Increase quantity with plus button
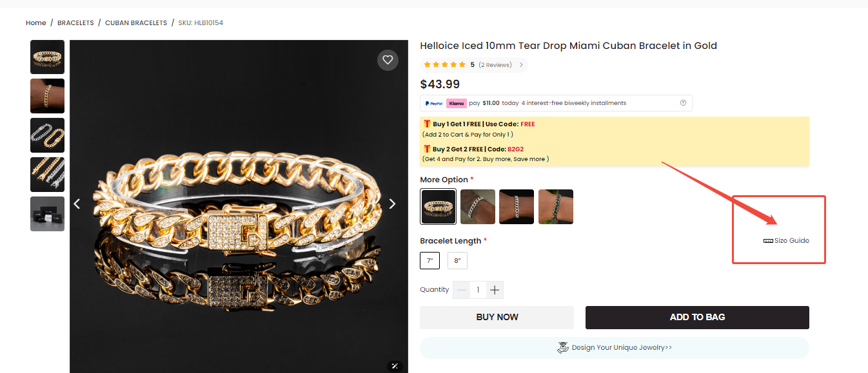Viewport: 868px width, 373px height. 495,290
